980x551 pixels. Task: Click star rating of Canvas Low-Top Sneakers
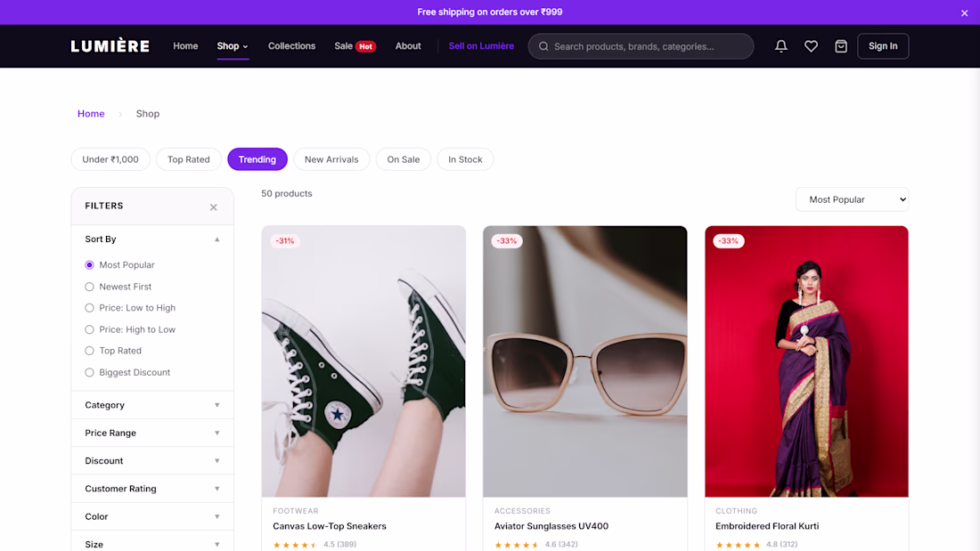point(295,545)
